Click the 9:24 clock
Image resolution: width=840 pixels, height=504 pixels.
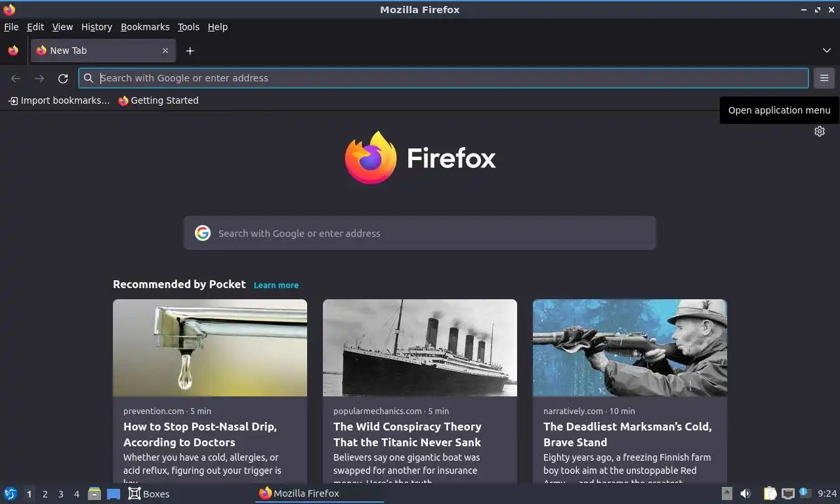pos(827,493)
